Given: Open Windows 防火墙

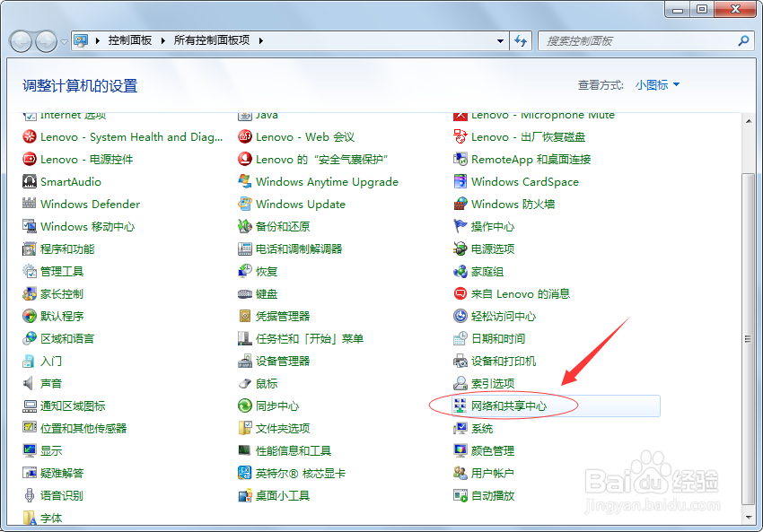Looking at the screenshot, I should tap(513, 204).
